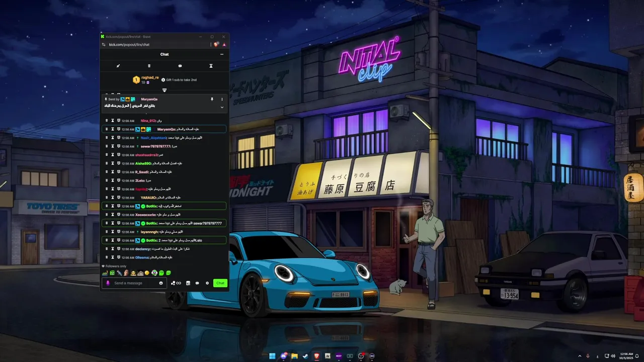The image size is (644, 362).
Task: Timeout Xooxoxxxrio with hourglass icon
Action: tap(113, 215)
